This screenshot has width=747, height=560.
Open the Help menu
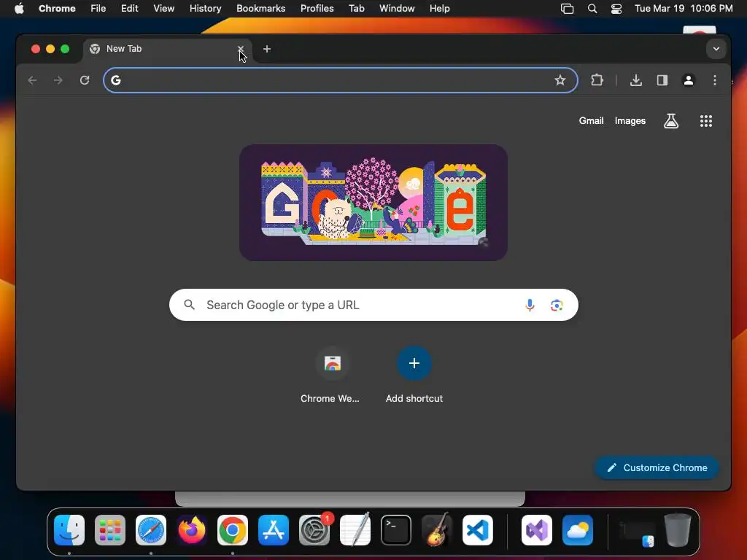click(439, 8)
